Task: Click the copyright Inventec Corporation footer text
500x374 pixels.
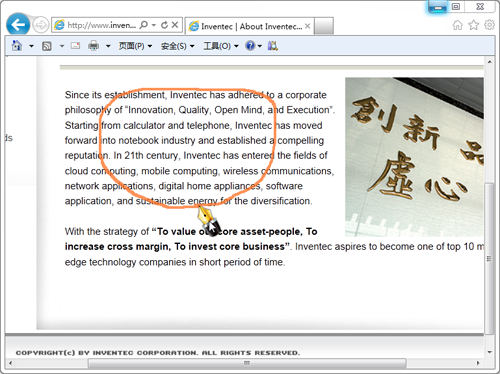Action: (x=158, y=353)
